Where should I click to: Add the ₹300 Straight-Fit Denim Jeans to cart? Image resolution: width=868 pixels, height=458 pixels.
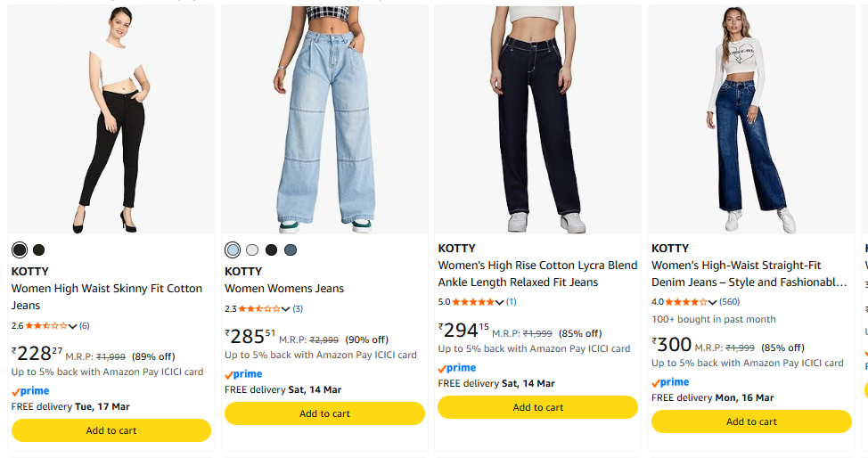pyautogui.click(x=751, y=421)
